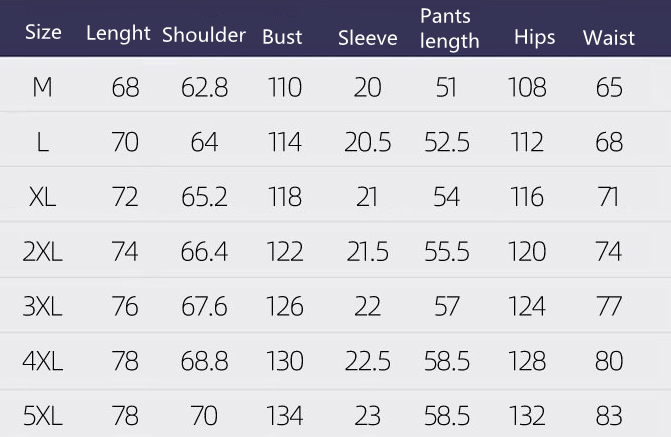This screenshot has height=437, width=671.
Task: Click the Hips column header
Action: coord(535,38)
